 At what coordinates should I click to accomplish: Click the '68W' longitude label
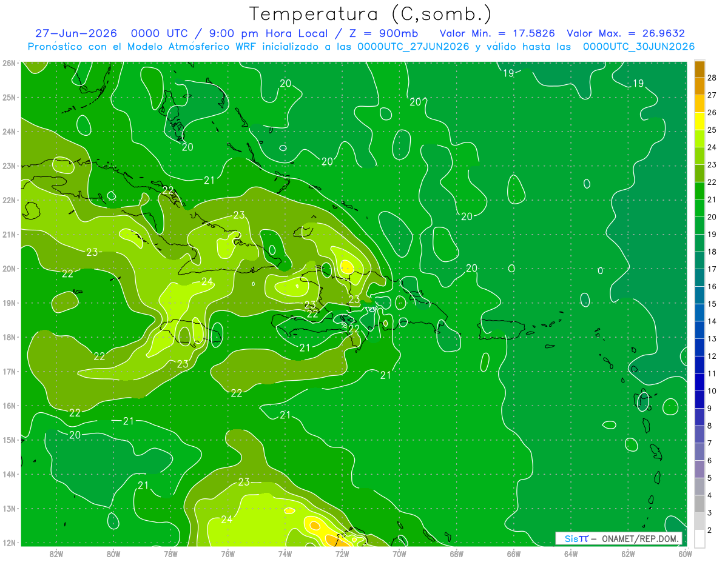[457, 554]
